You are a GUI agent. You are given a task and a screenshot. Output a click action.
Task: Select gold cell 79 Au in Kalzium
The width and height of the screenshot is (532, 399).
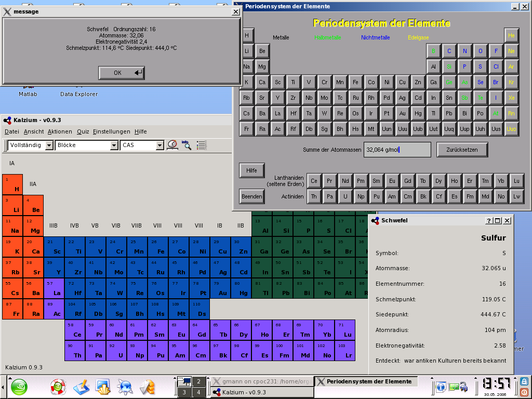click(x=220, y=288)
